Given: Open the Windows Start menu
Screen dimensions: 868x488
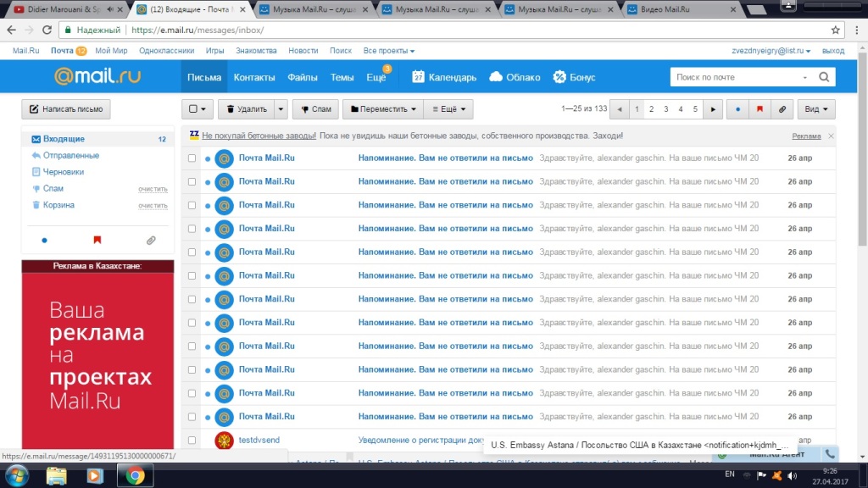Looking at the screenshot, I should point(17,476).
